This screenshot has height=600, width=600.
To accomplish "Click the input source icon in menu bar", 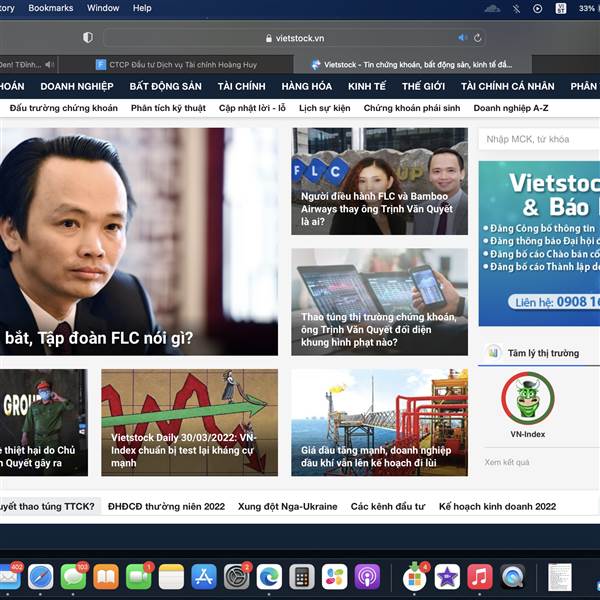I will click(x=561, y=8).
